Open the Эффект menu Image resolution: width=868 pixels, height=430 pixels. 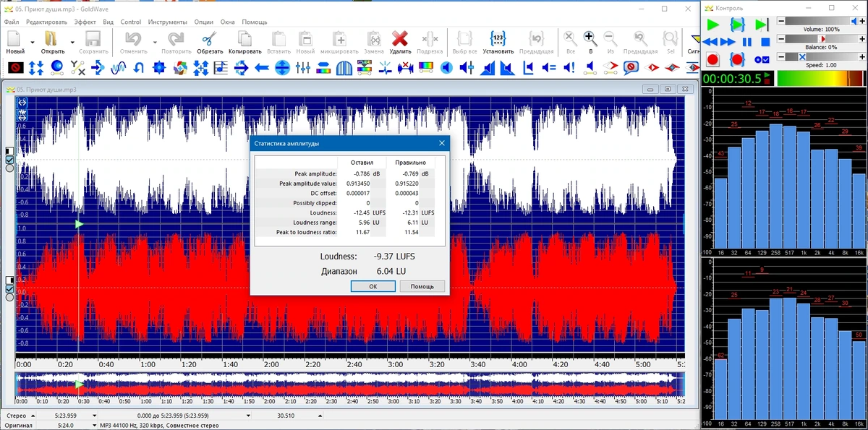[85, 22]
